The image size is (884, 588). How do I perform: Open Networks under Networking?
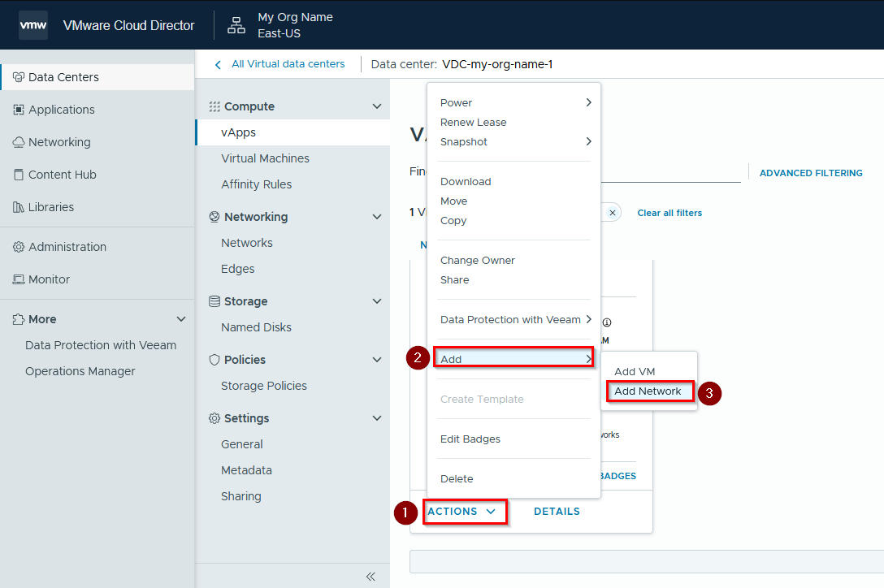point(247,243)
